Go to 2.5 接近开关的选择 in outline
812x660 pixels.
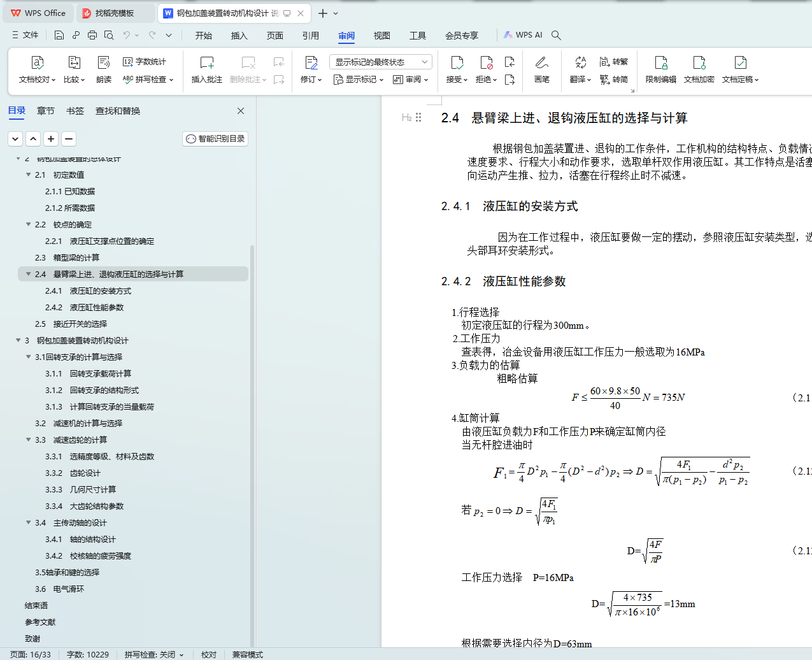point(71,324)
